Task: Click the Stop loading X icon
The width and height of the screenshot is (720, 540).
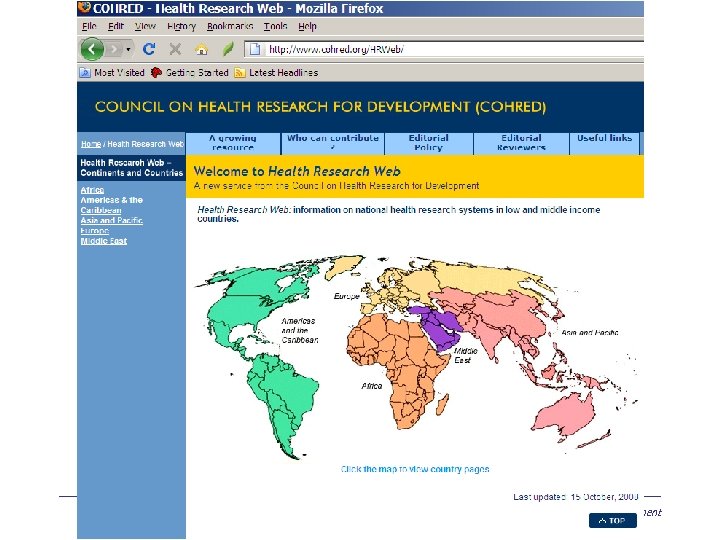Action: (175, 49)
